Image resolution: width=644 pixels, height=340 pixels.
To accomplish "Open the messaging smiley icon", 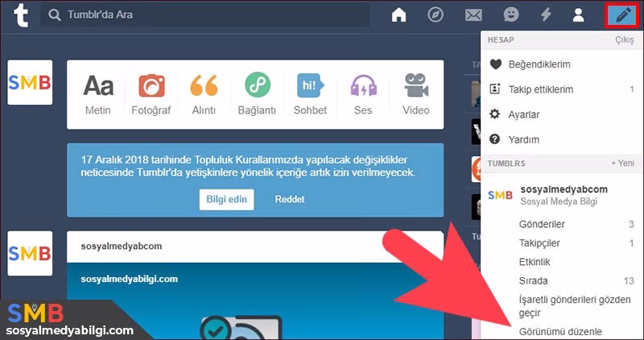I will pos(511,15).
